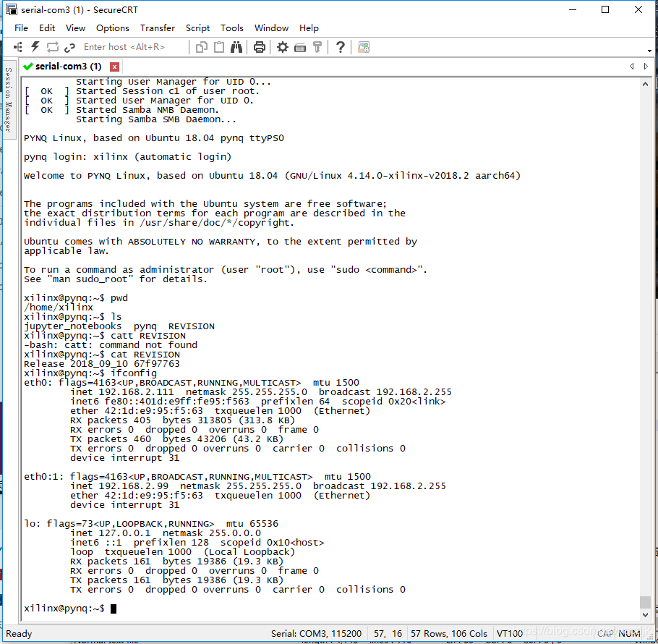Click the '57 Rows, 106 Cols' status entry
The image size is (658, 644).
pos(448,633)
